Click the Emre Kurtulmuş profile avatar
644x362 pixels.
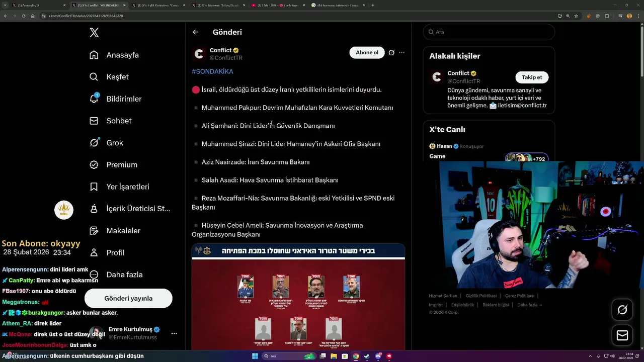point(97,333)
